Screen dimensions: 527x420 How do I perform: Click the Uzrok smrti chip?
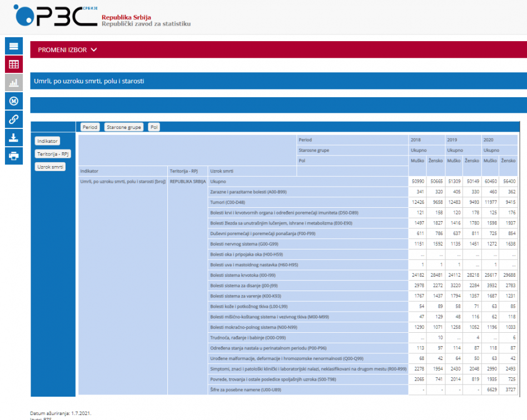pyautogui.click(x=50, y=167)
